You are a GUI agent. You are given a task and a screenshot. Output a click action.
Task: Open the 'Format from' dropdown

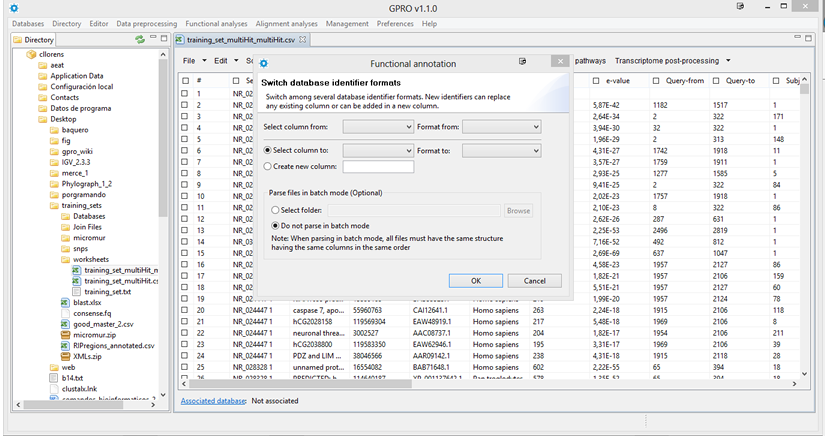pos(501,127)
